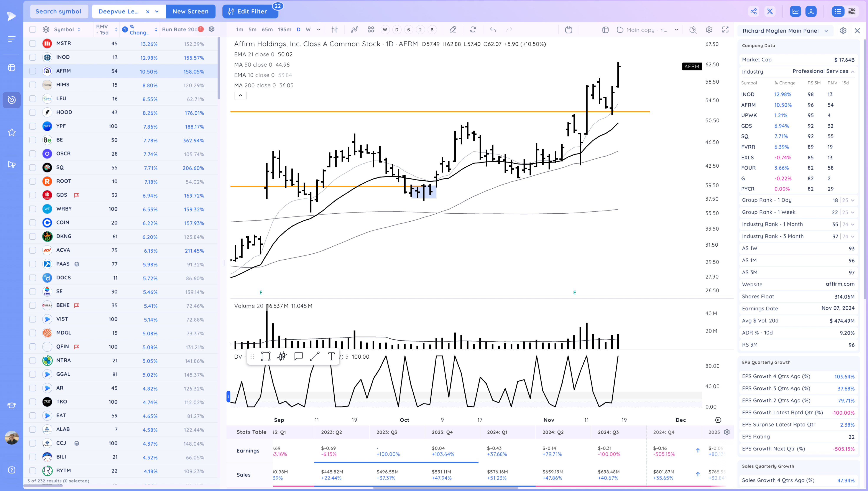Open the multi-chart grid layout icon
Image resolution: width=868 pixels, height=491 pixels.
click(x=371, y=30)
